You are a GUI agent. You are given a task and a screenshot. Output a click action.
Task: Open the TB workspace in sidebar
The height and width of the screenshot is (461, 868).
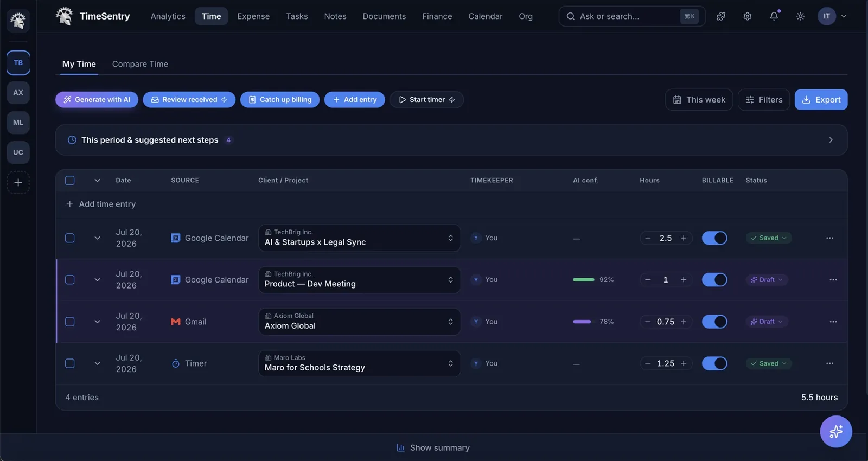(18, 63)
